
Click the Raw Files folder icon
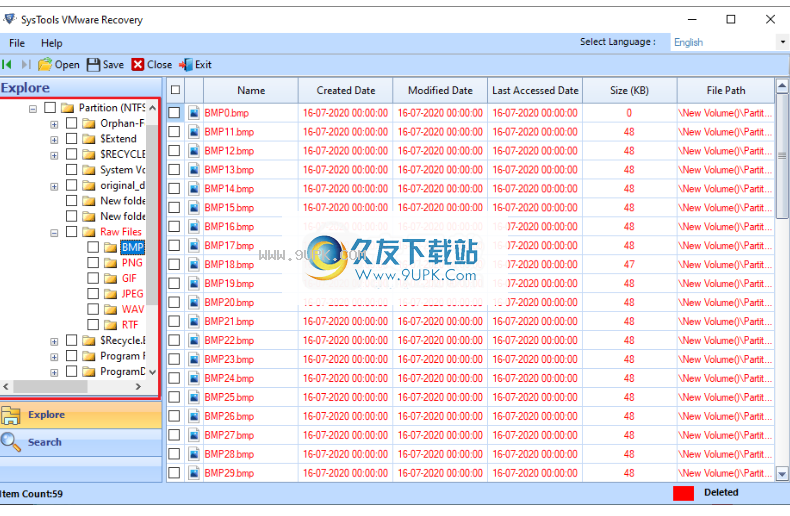89,232
